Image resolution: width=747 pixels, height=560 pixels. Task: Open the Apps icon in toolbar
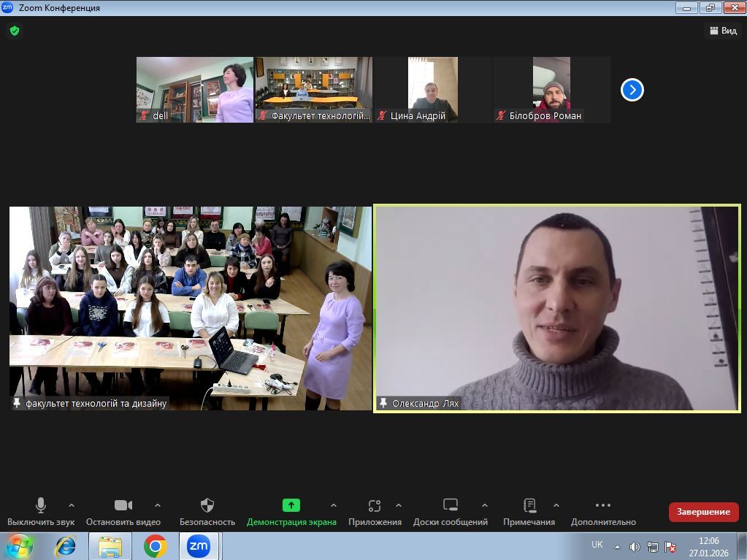click(375, 505)
